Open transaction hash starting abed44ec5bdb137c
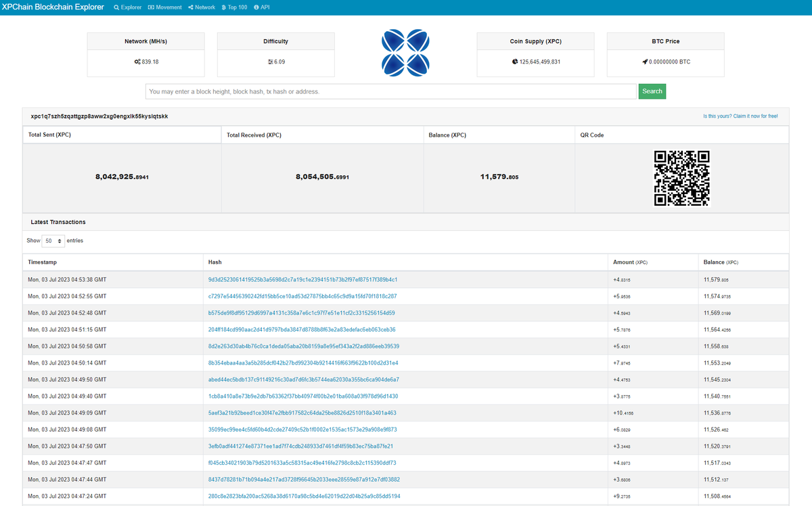Screen dimensions: 812x506 (x=304, y=379)
